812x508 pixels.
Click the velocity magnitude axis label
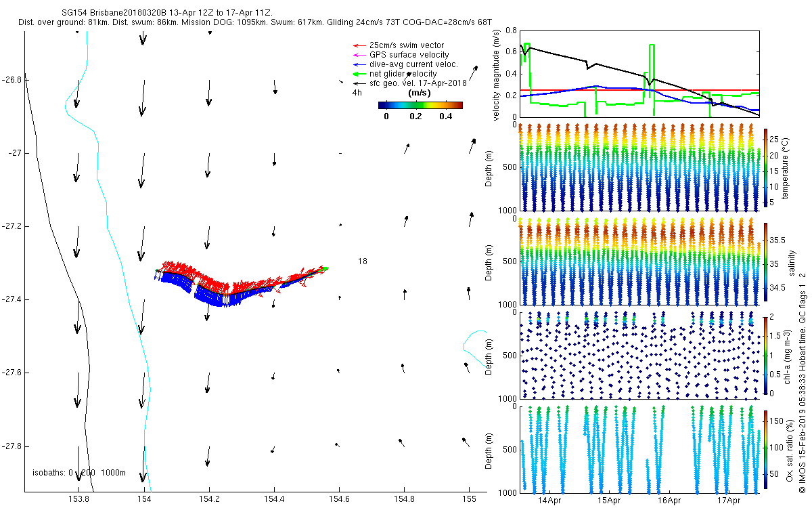tap(497, 75)
